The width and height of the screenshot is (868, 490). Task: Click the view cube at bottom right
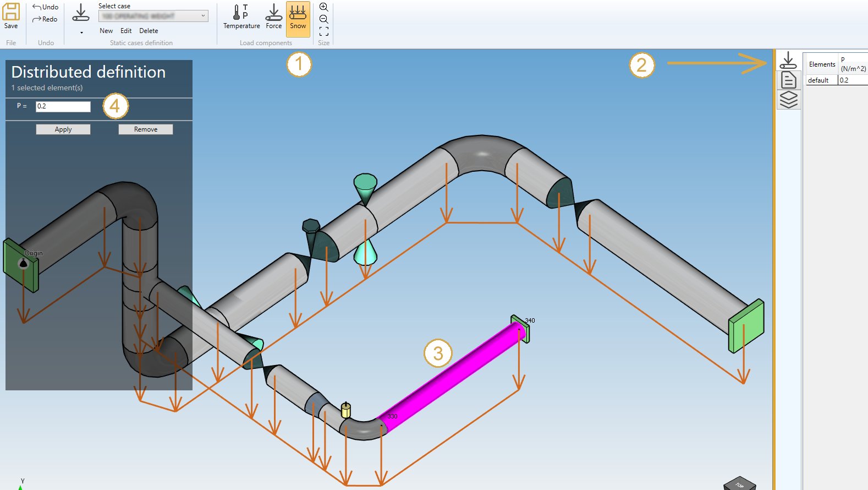pyautogui.click(x=739, y=483)
